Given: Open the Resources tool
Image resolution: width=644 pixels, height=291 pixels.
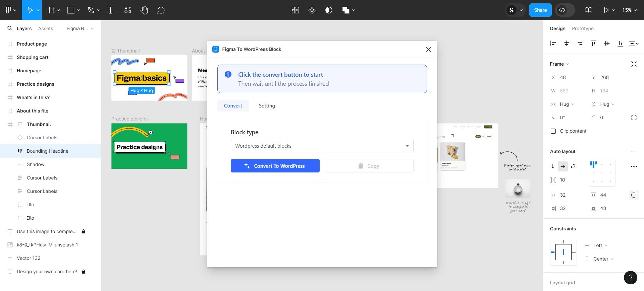Looking at the screenshot, I should coord(128,10).
